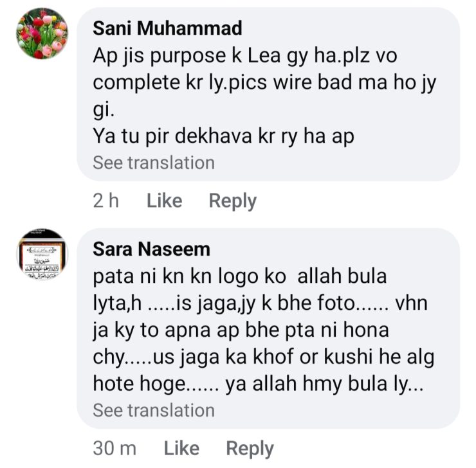Reply to Sara Naseem's comment

point(250,448)
